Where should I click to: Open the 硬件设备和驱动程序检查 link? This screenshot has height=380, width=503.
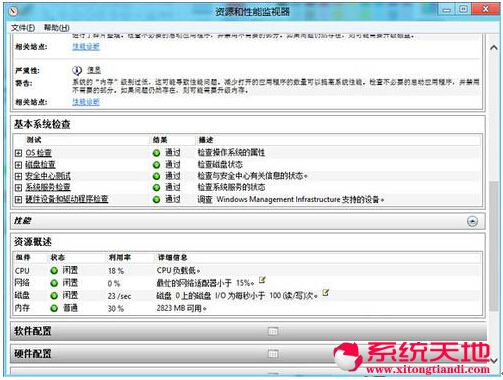click(x=67, y=199)
